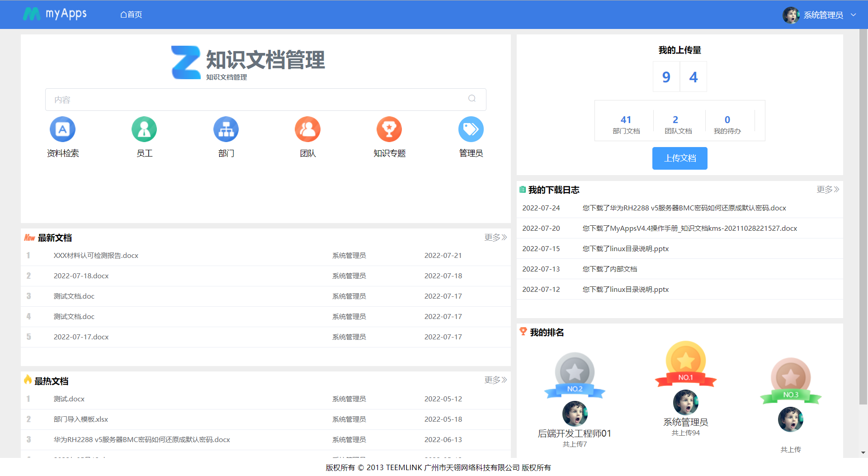Click the NO.1 winner avatar of 系统管理员
Screen dimensions: 868x476
click(685, 403)
